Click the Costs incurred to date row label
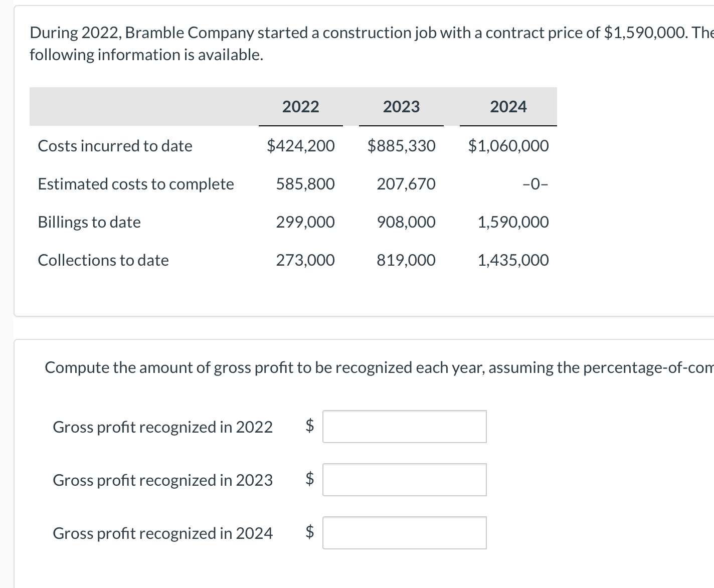The image size is (714, 588). pyautogui.click(x=115, y=146)
